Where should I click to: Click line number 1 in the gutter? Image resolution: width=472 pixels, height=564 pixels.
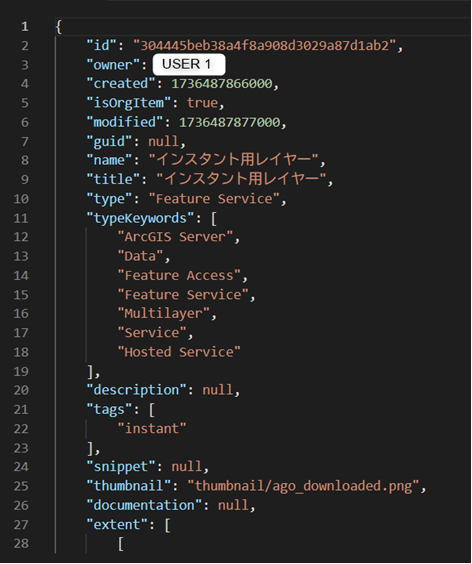click(x=24, y=27)
